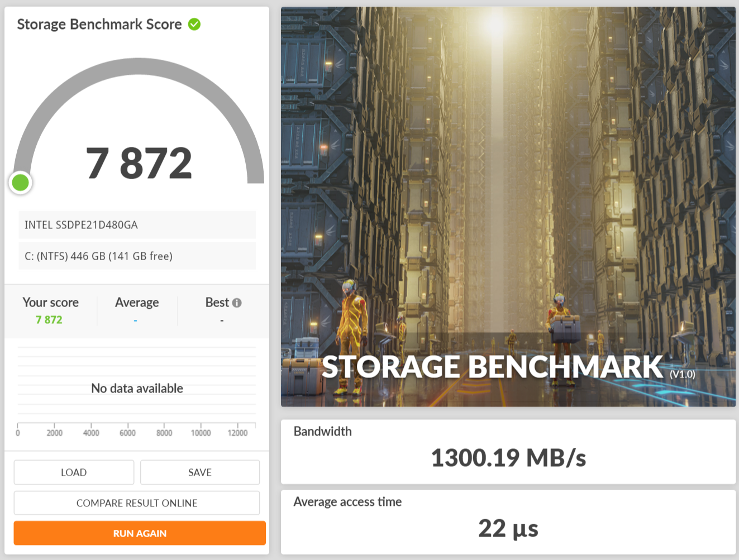Click the 2000 tick on chart axis

pyautogui.click(x=54, y=433)
